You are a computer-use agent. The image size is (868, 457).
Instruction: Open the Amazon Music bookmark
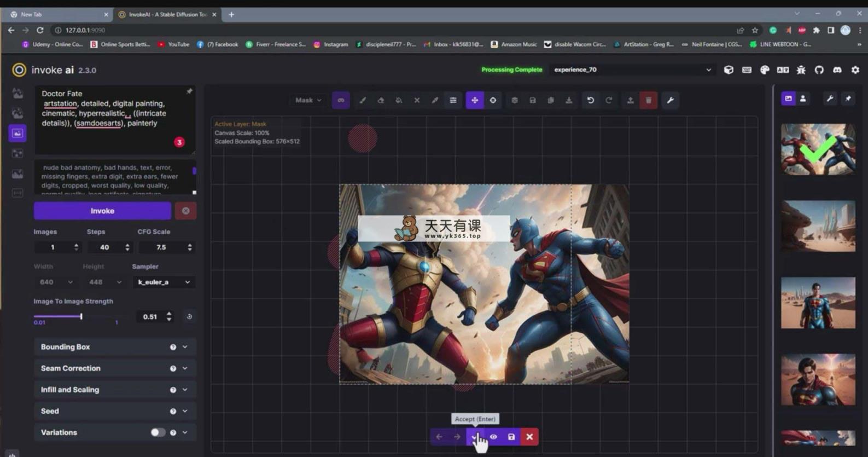[514, 44]
